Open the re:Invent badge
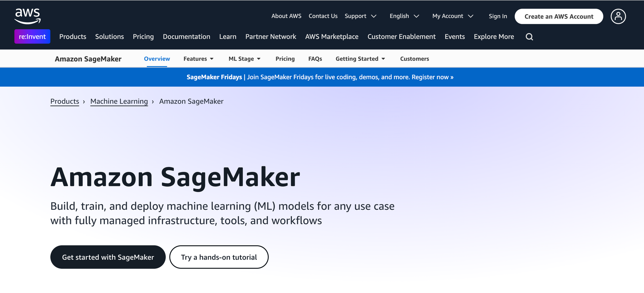The width and height of the screenshot is (644, 293). (x=32, y=36)
